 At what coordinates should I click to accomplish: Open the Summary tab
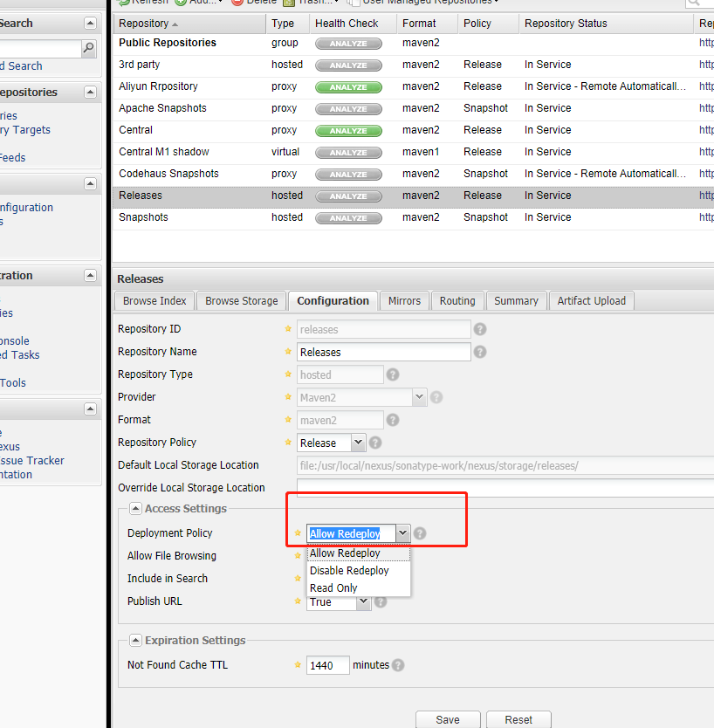click(x=516, y=301)
